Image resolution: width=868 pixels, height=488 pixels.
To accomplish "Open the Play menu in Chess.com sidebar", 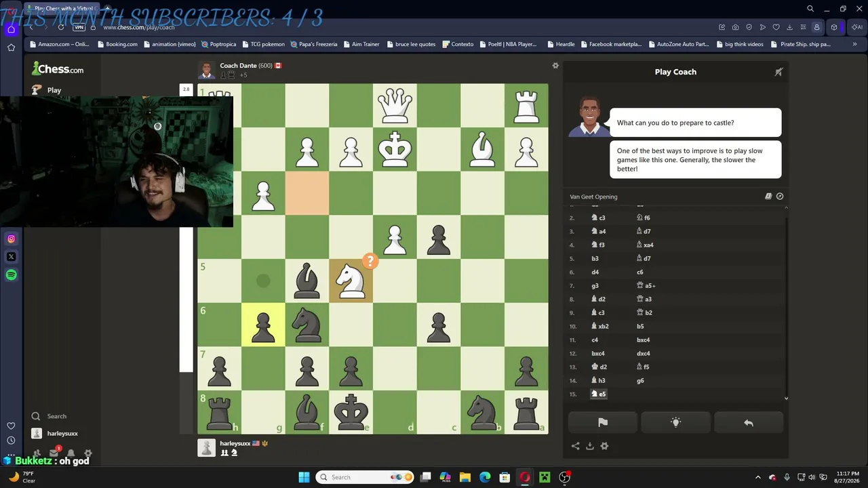I will (x=46, y=89).
